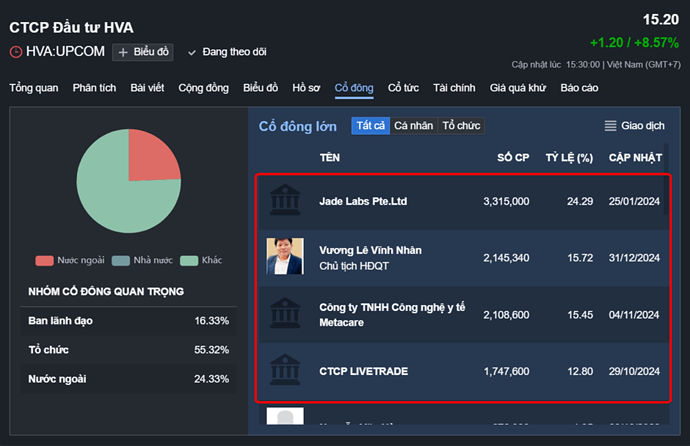690x446 pixels.
Task: Open Vương Lê Vĩnh Nhân's profile photo
Action: click(285, 257)
